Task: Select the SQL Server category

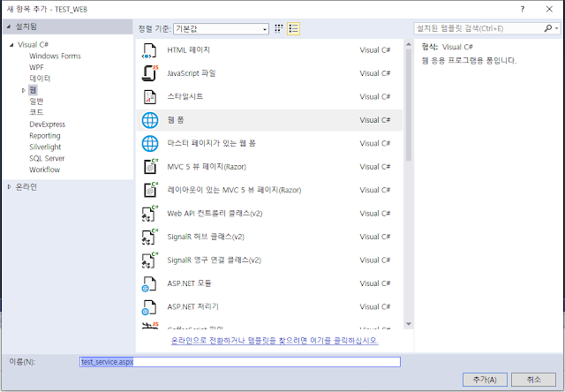Action: click(47, 158)
